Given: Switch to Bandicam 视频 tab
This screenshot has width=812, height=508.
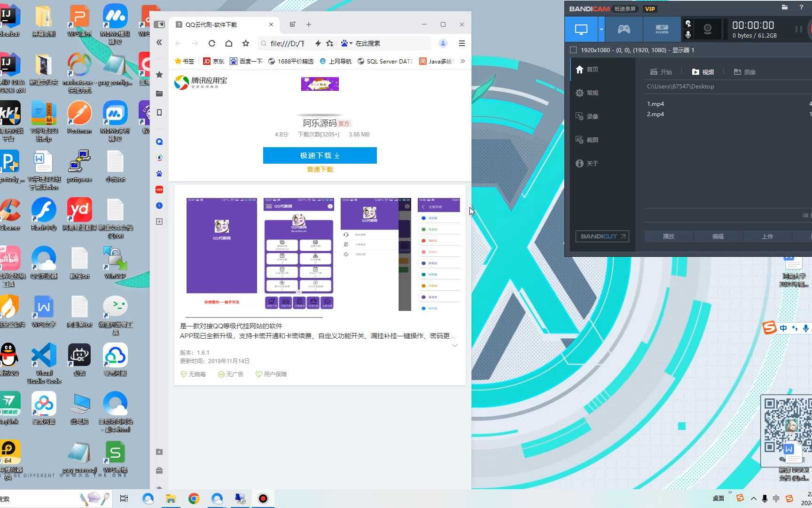Looking at the screenshot, I should point(703,72).
